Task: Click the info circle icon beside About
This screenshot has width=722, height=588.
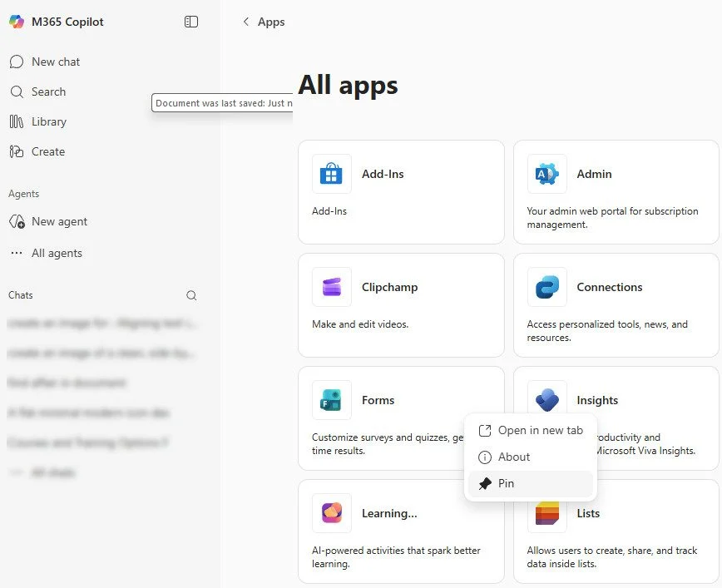Action: pyautogui.click(x=485, y=457)
